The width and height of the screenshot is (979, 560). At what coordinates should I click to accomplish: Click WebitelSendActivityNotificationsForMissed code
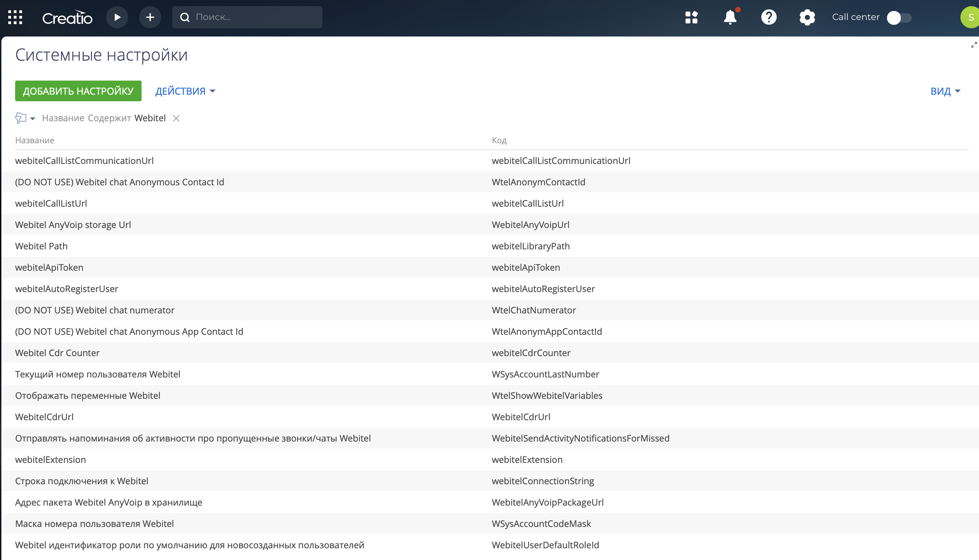(x=580, y=438)
